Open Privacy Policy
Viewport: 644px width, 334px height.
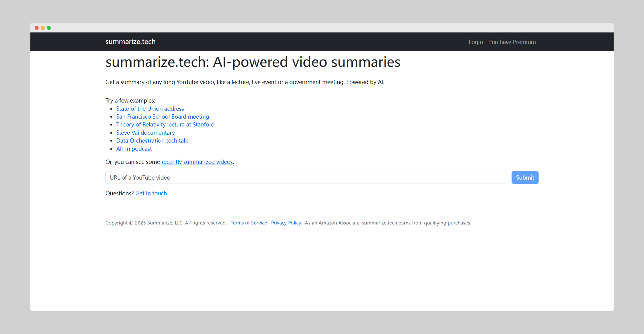286,223
